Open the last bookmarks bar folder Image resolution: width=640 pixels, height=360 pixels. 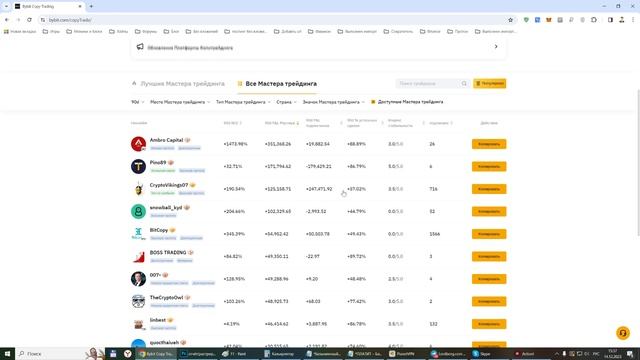pos(496,31)
